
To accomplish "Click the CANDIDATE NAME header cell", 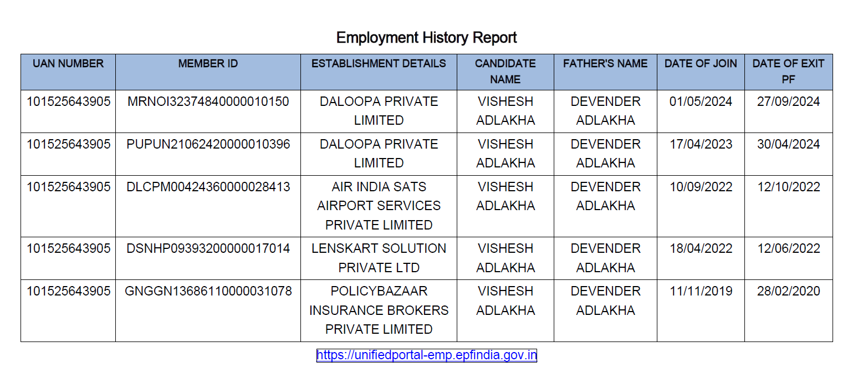I will [x=505, y=72].
